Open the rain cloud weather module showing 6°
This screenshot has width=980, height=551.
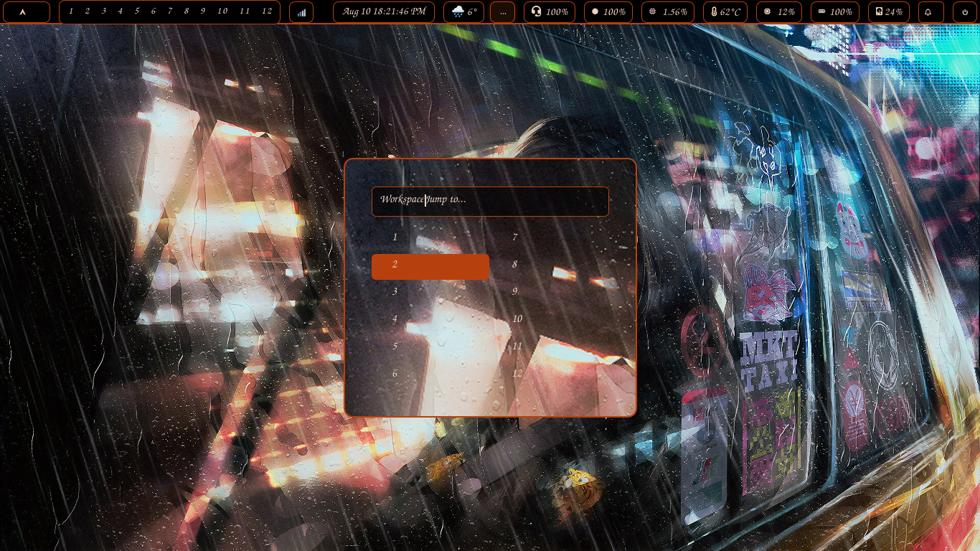[x=463, y=12]
